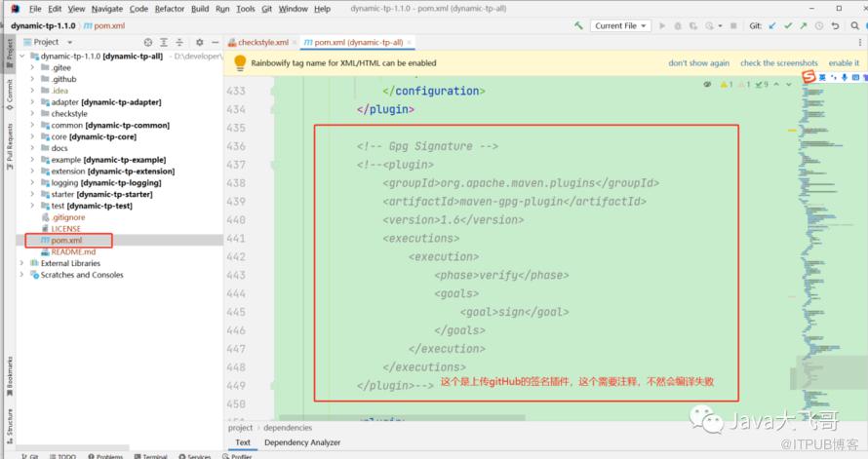
Task: Collapse all in Project panel
Action: (x=180, y=43)
